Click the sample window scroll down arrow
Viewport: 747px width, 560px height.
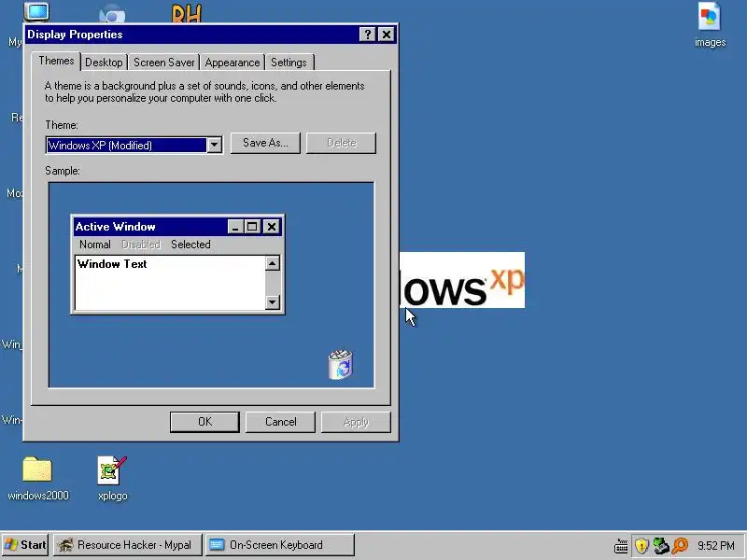272,301
